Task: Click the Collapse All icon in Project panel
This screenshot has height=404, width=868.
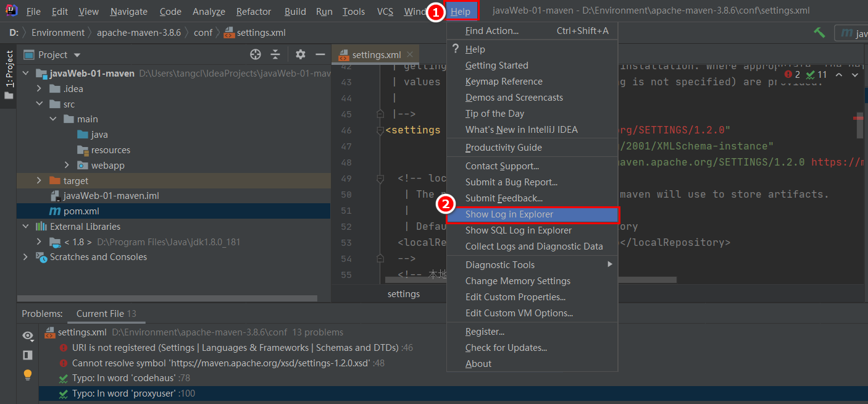Action: coord(275,54)
